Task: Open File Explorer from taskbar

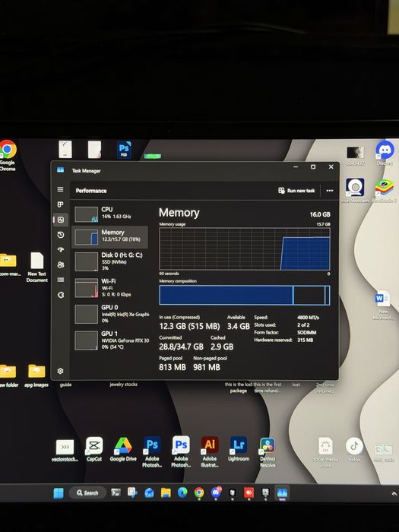Action: click(x=166, y=492)
